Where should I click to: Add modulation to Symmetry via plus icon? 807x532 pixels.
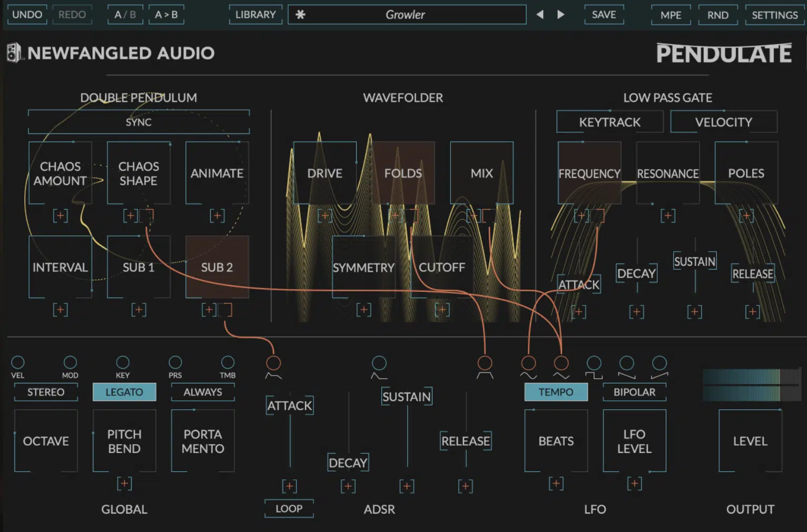pos(363,310)
